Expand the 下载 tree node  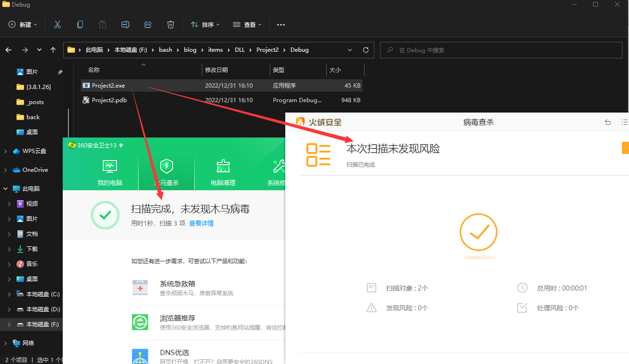[9, 249]
